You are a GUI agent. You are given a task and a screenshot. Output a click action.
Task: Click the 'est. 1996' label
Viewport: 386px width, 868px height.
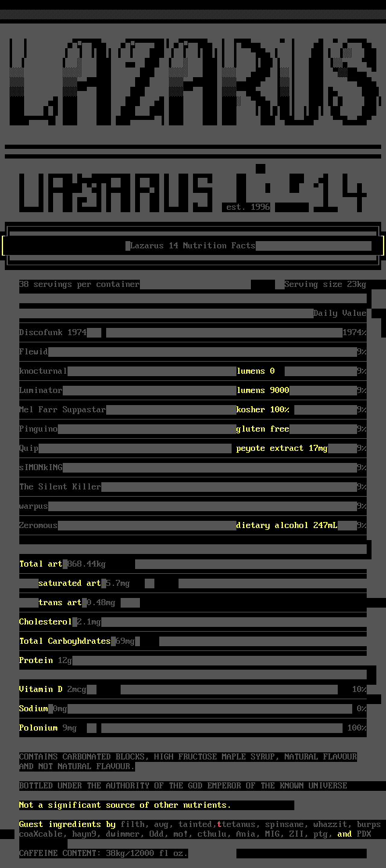tap(248, 207)
